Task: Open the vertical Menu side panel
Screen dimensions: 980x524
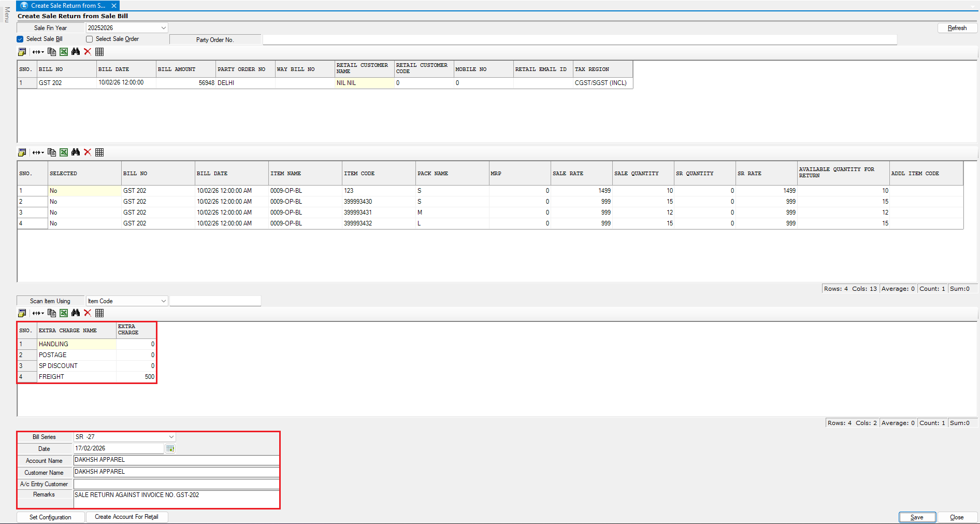Action: 7,15
